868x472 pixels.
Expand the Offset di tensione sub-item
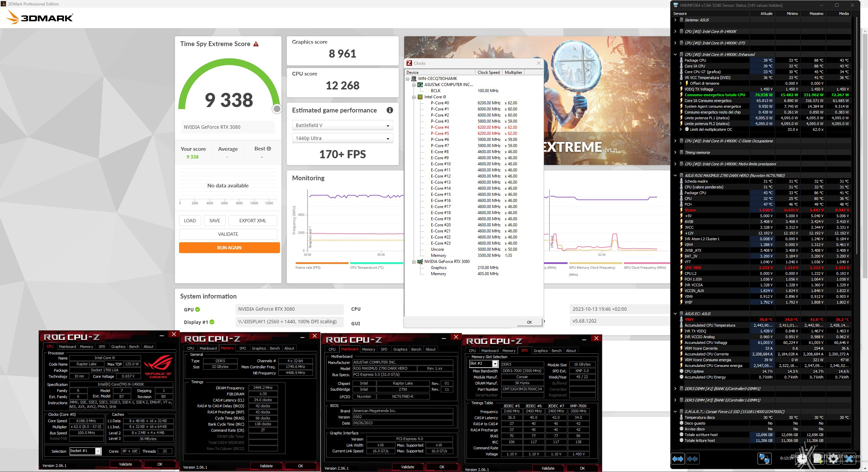(x=681, y=83)
